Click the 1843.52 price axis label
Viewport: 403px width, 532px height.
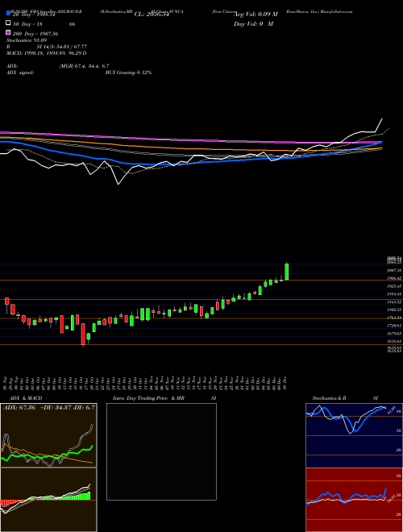pos(394,302)
